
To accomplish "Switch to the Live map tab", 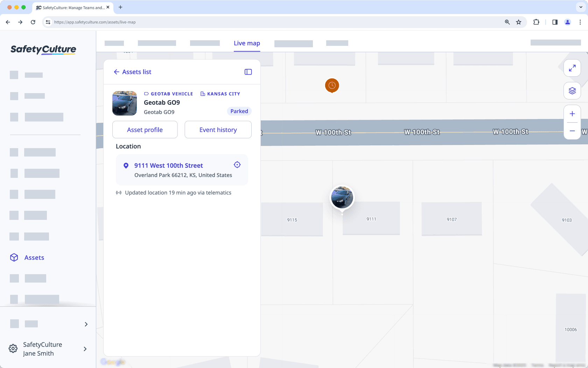I will pos(247,43).
